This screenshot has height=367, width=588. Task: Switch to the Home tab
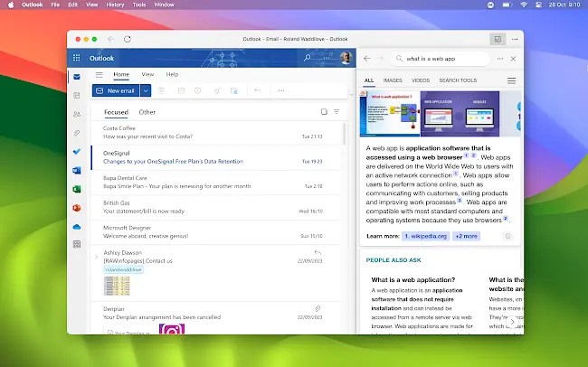(x=121, y=74)
